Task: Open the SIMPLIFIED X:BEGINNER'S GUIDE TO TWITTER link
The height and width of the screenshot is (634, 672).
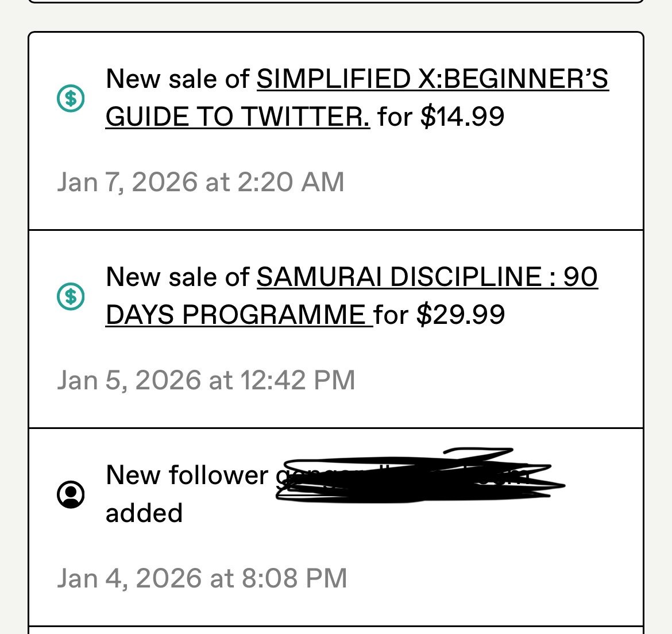Action: click(432, 79)
